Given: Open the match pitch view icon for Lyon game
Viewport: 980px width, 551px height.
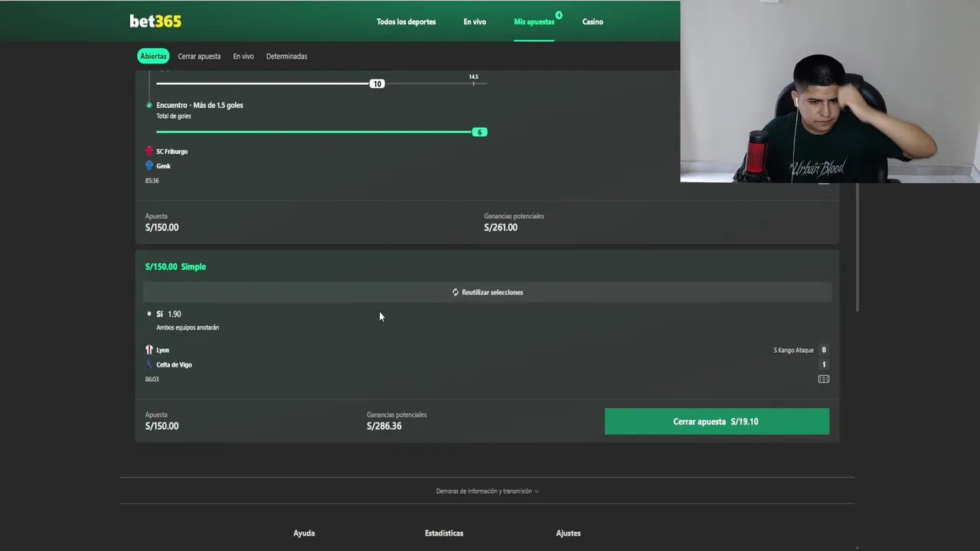Looking at the screenshot, I should (824, 379).
